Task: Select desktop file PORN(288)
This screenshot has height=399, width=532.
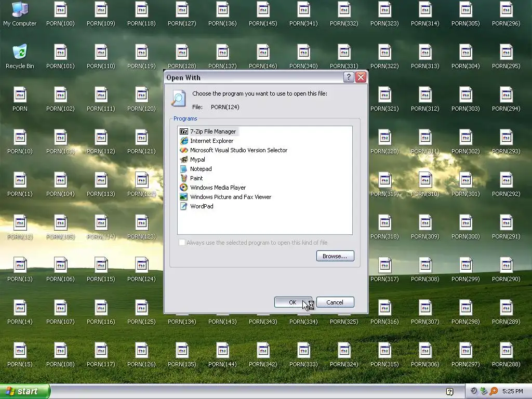Action: [506, 355]
